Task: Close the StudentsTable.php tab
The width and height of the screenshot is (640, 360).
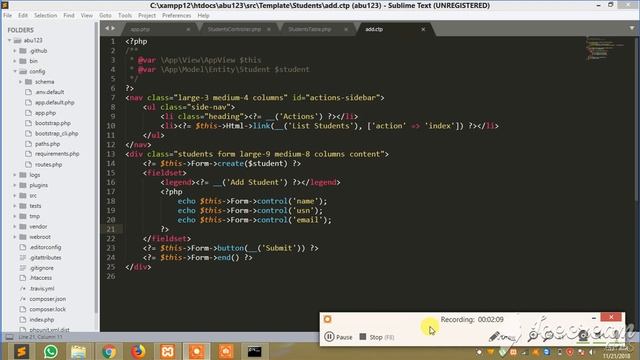Action: [346, 29]
